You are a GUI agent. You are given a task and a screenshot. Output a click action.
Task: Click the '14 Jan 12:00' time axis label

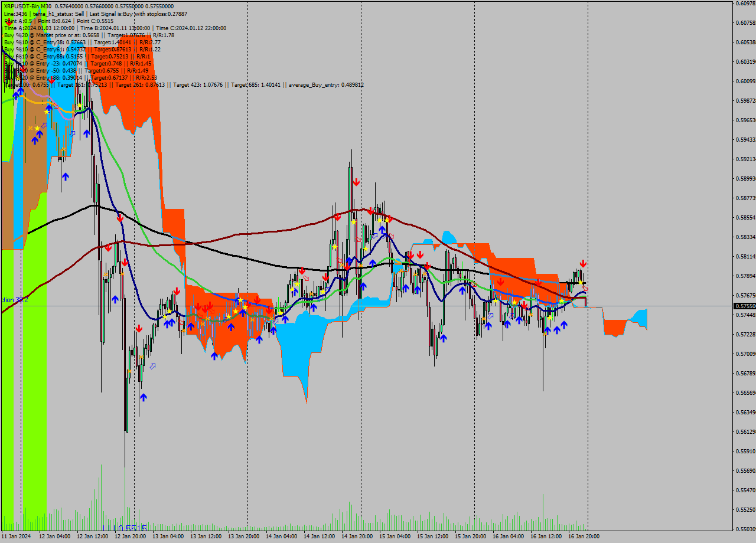pyautogui.click(x=319, y=536)
